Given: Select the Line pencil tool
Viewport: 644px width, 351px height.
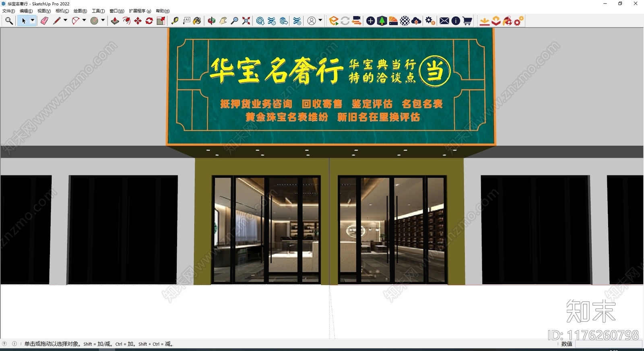Looking at the screenshot, I should point(57,21).
